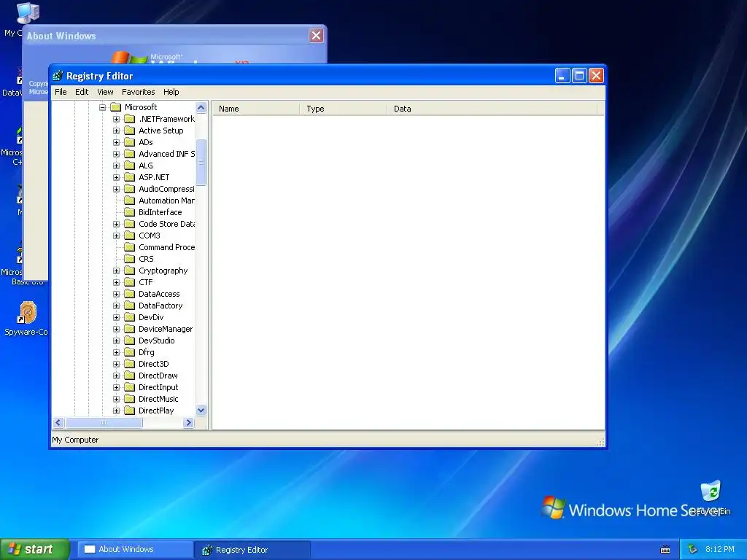
Task: Click the Start button
Action: click(35, 549)
